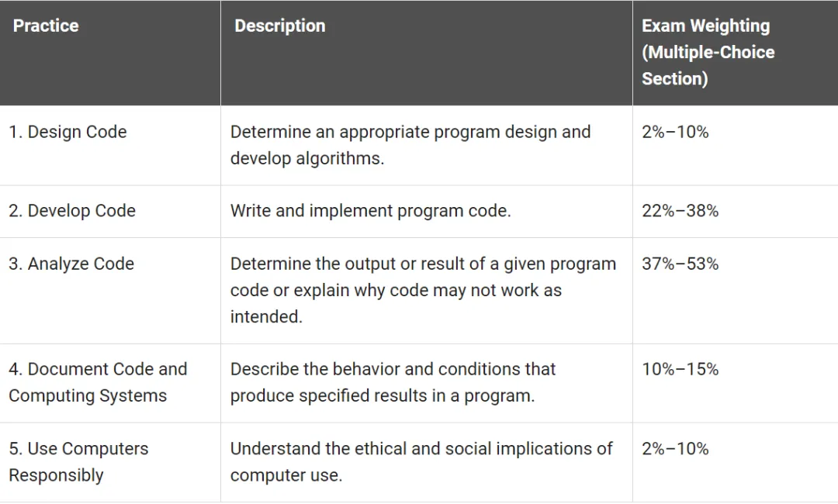Image resolution: width=838 pixels, height=504 pixels.
Task: Click the 'Determine the output or result' description
Action: (x=423, y=290)
